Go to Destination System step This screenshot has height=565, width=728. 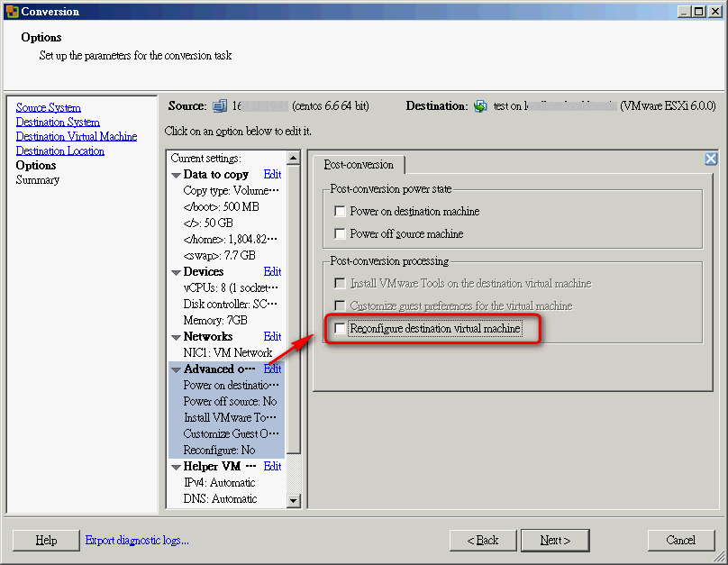coord(58,122)
